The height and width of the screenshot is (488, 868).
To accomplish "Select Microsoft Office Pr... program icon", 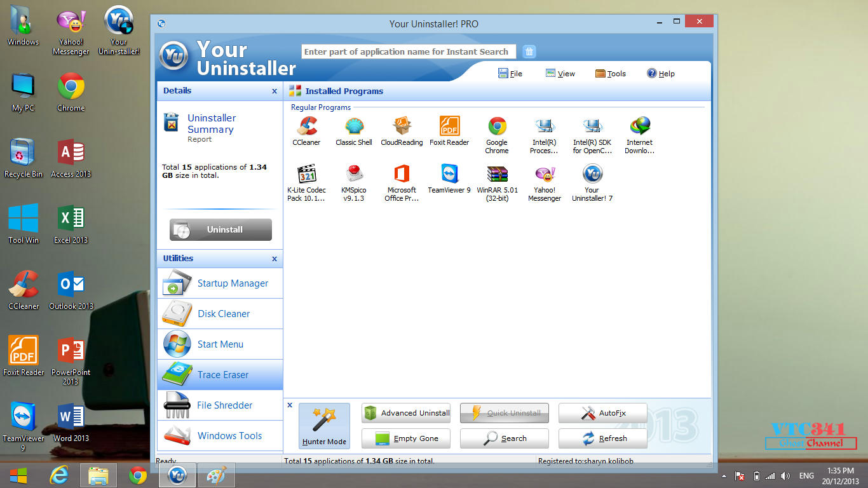I will (402, 182).
